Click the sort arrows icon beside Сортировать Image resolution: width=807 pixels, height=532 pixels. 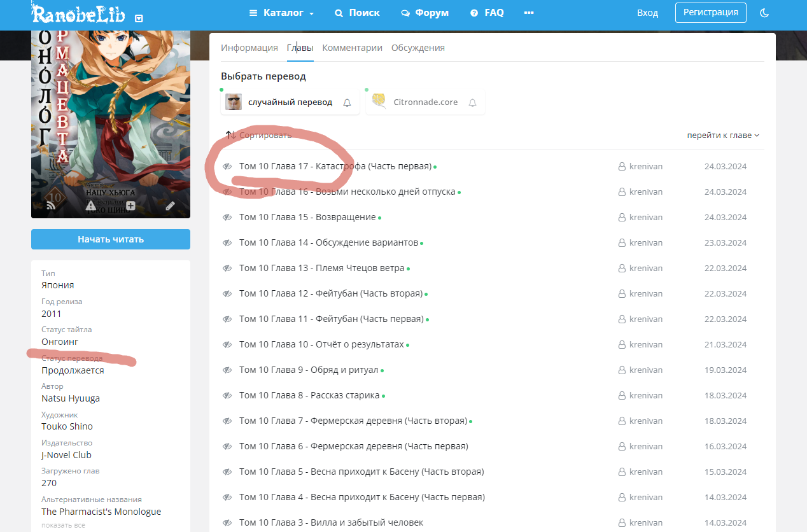(231, 135)
